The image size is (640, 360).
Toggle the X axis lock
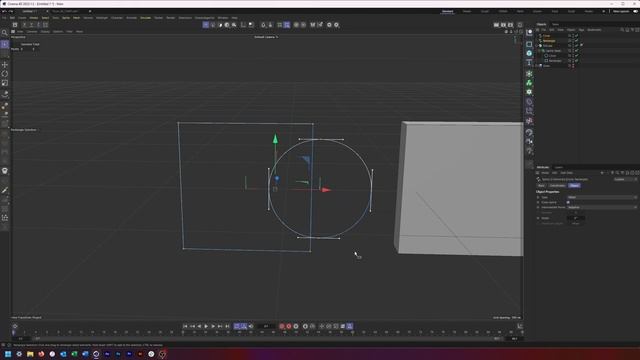point(24,25)
